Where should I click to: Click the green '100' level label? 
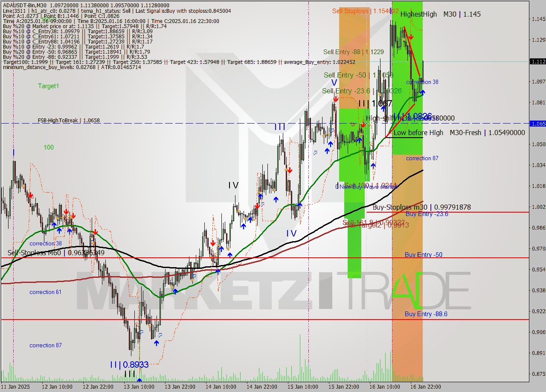pyautogui.click(x=49, y=147)
